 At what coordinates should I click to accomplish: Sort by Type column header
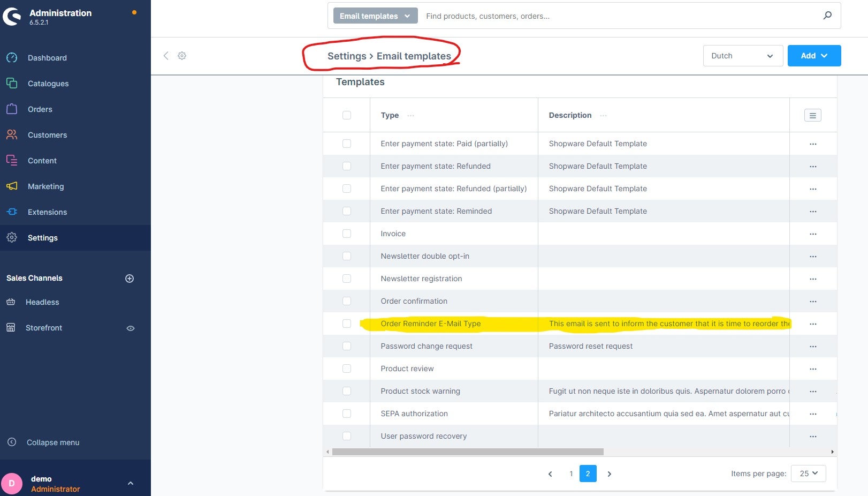pos(390,115)
